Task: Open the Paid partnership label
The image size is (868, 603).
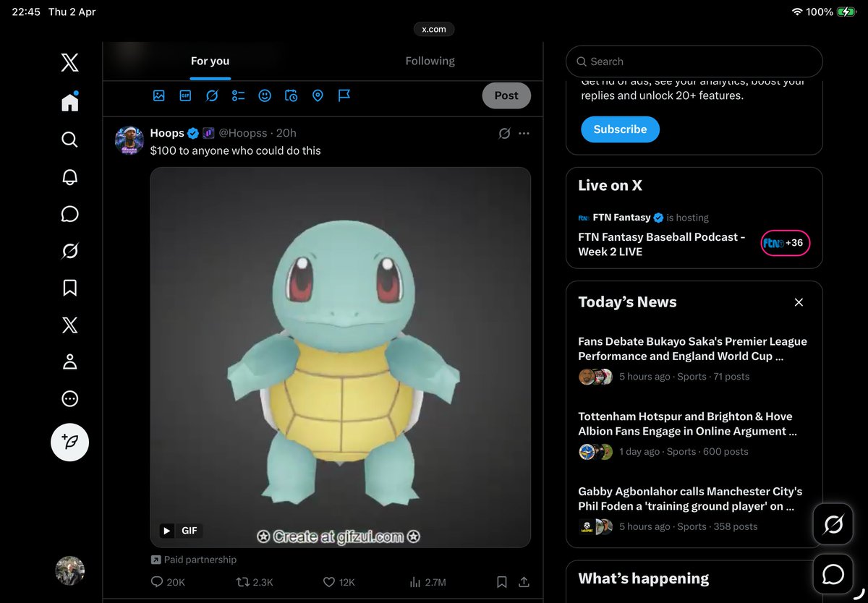Action: coord(193,560)
